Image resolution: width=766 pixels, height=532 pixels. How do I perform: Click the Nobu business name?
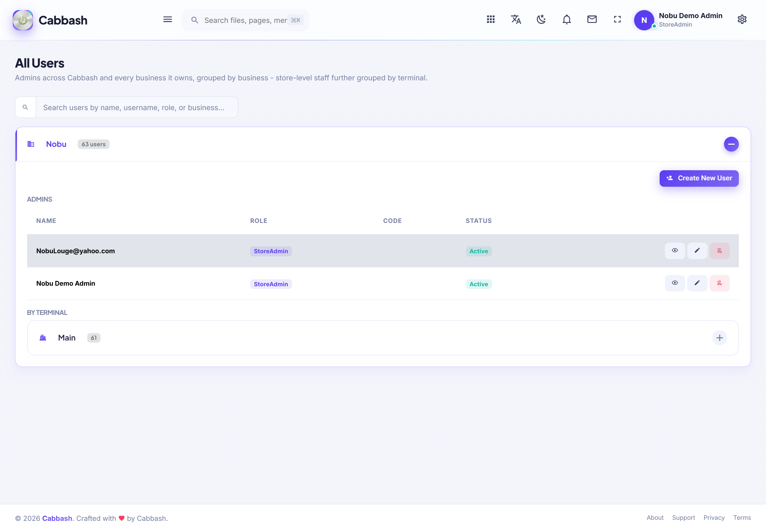point(56,144)
